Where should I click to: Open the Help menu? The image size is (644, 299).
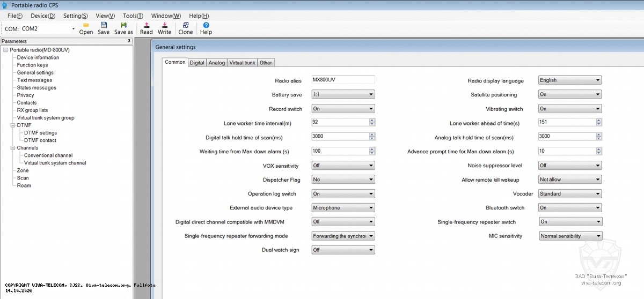coord(199,16)
